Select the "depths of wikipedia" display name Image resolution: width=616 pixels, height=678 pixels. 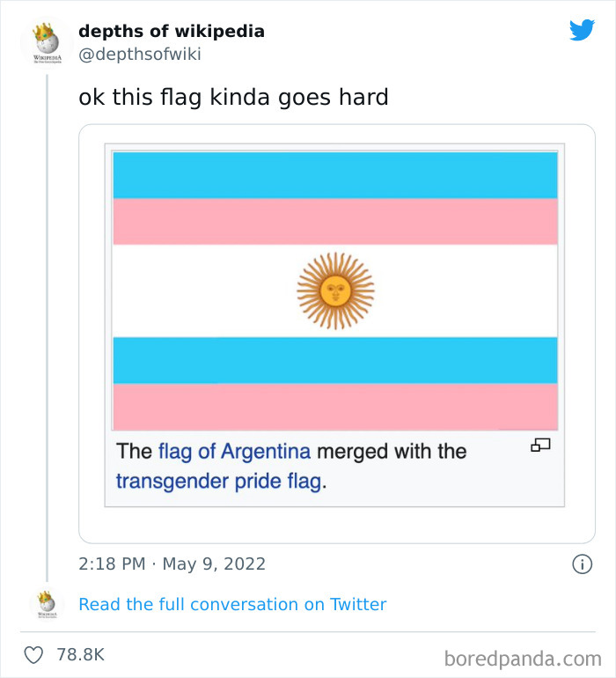pos(172,32)
